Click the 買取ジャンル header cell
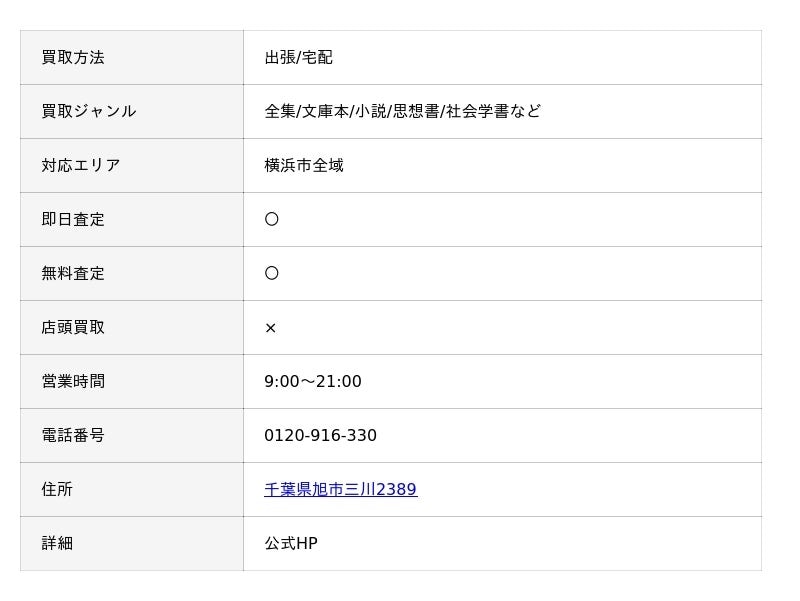 [132, 112]
